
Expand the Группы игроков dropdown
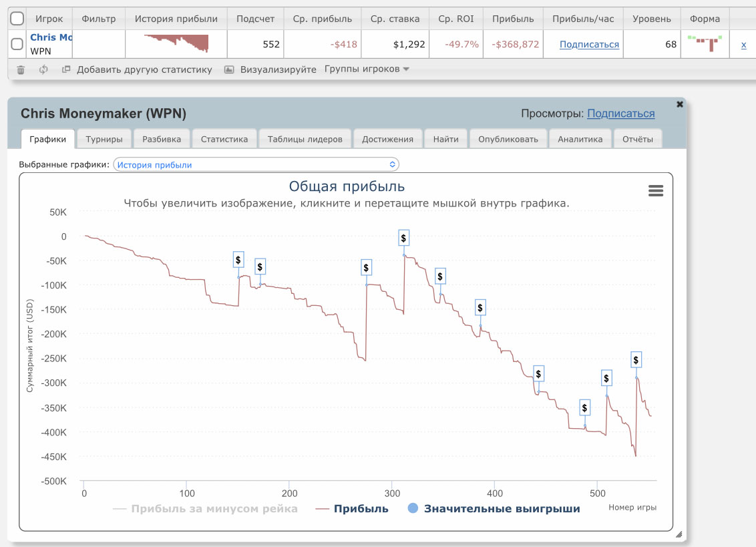pyautogui.click(x=367, y=69)
